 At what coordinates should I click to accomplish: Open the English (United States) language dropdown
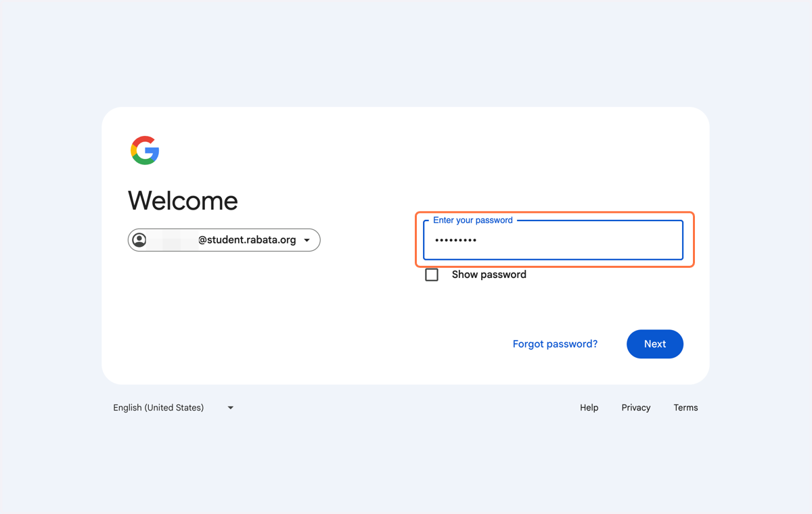173,408
